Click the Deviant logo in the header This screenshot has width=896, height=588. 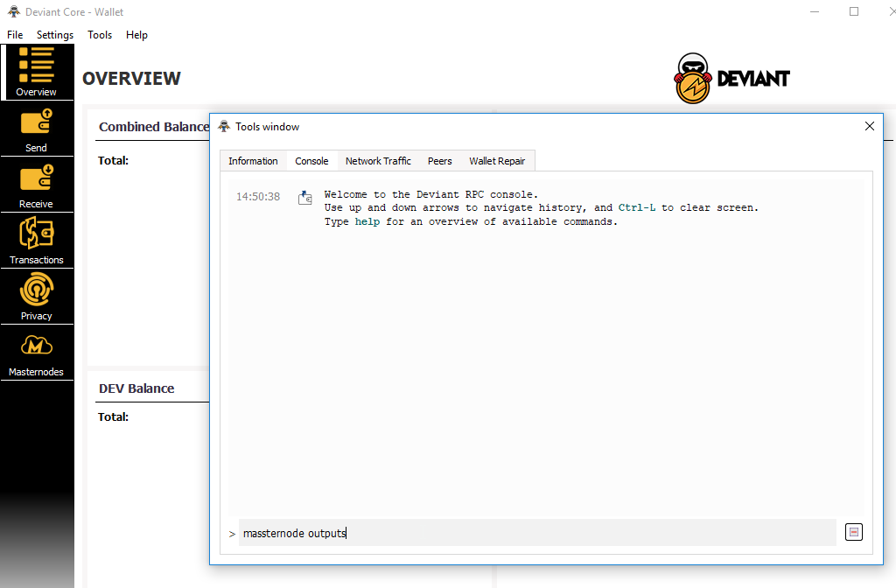pyautogui.click(x=732, y=78)
